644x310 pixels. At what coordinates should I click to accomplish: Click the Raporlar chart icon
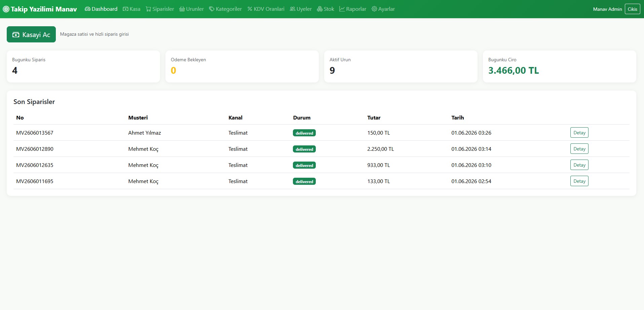click(342, 9)
